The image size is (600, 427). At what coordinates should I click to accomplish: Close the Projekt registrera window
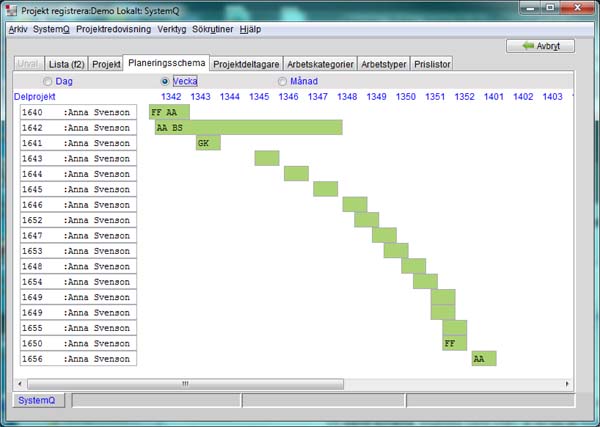(577, 8)
